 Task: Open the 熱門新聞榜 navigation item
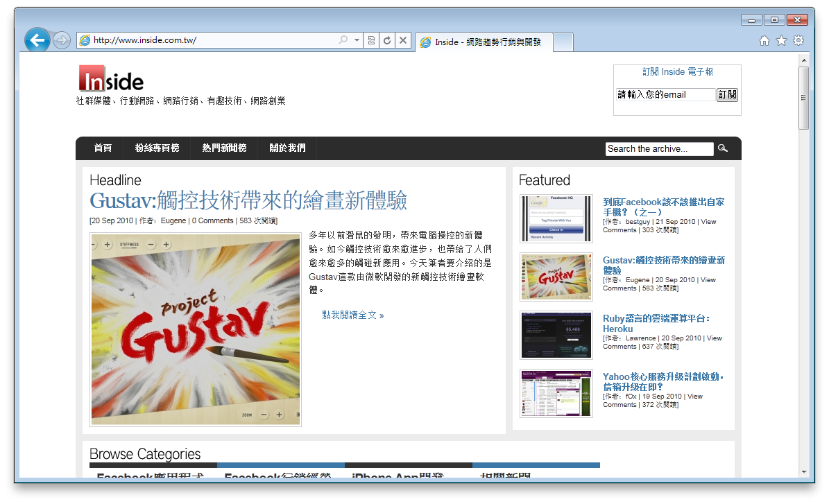point(224,148)
